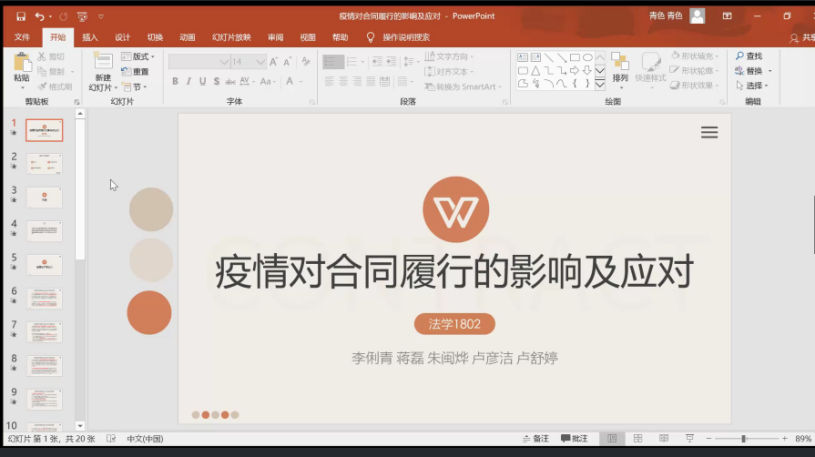Toggle italic formatting

(189, 81)
